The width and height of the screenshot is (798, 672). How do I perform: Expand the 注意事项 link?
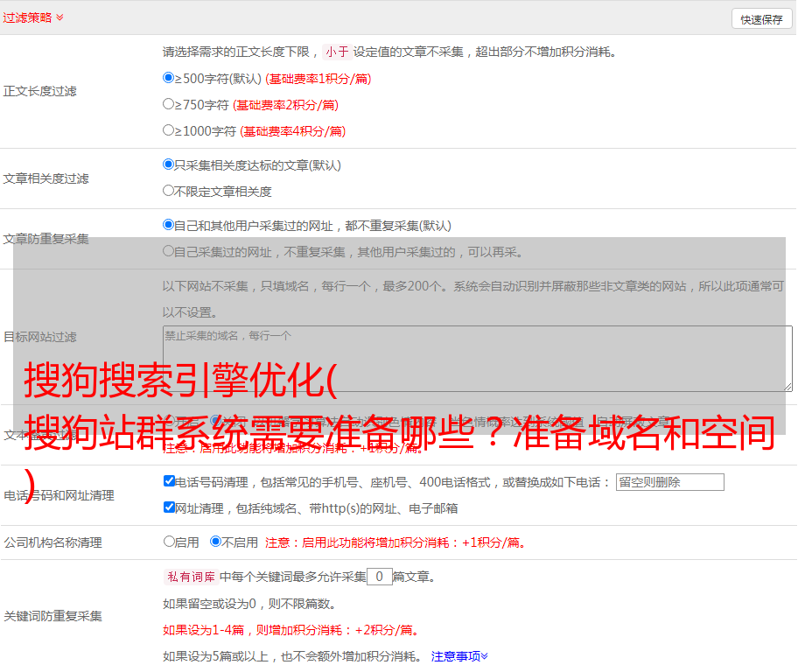[459, 656]
